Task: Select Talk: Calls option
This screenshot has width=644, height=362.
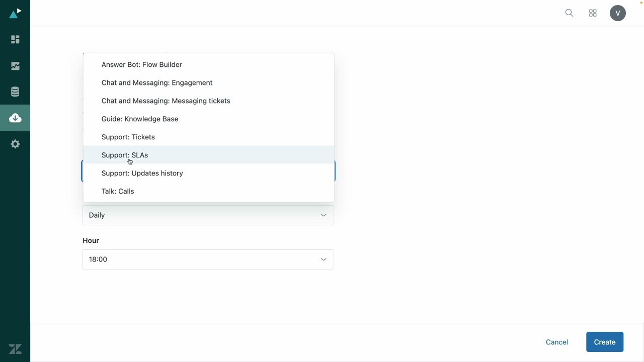Action: 209,191
